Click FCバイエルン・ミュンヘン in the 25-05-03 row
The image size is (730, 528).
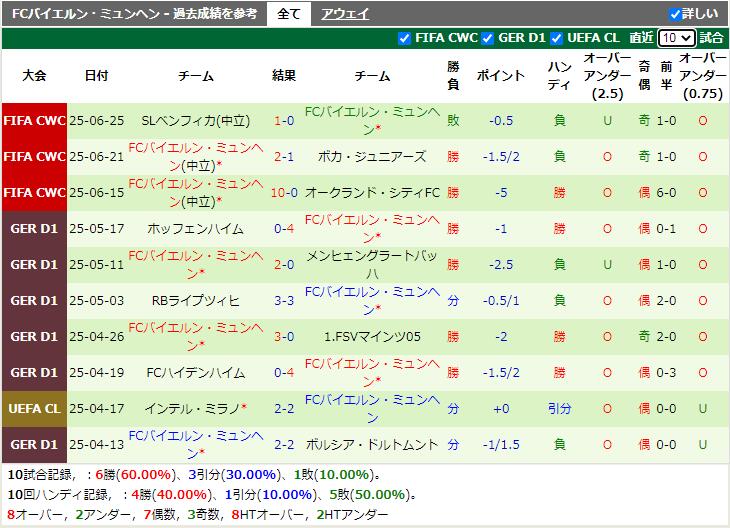(x=372, y=300)
